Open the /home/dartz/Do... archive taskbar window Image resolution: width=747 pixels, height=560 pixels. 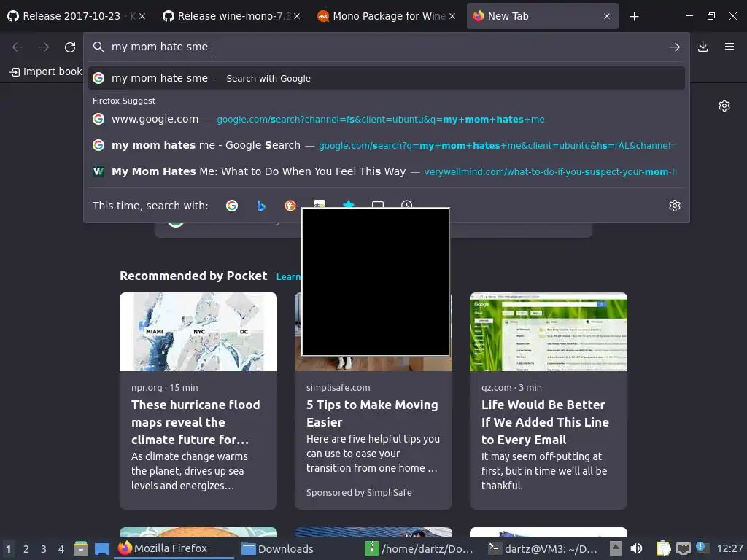pyautogui.click(x=419, y=548)
